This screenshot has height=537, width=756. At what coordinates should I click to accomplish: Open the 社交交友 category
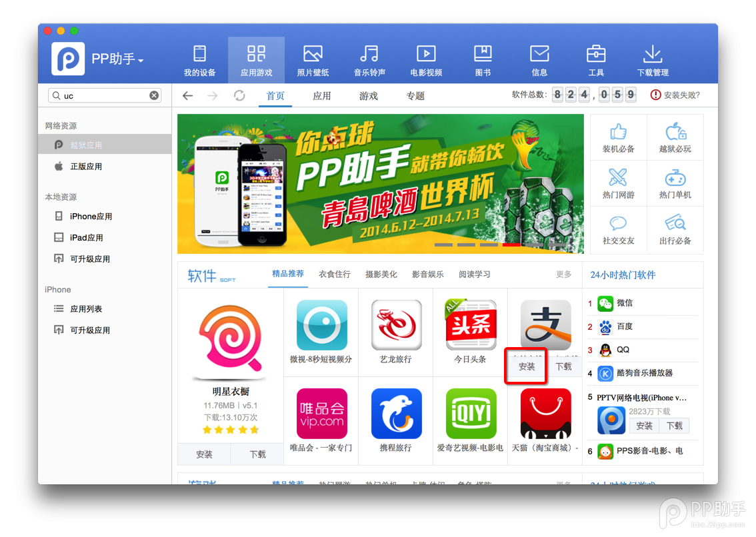coord(618,230)
